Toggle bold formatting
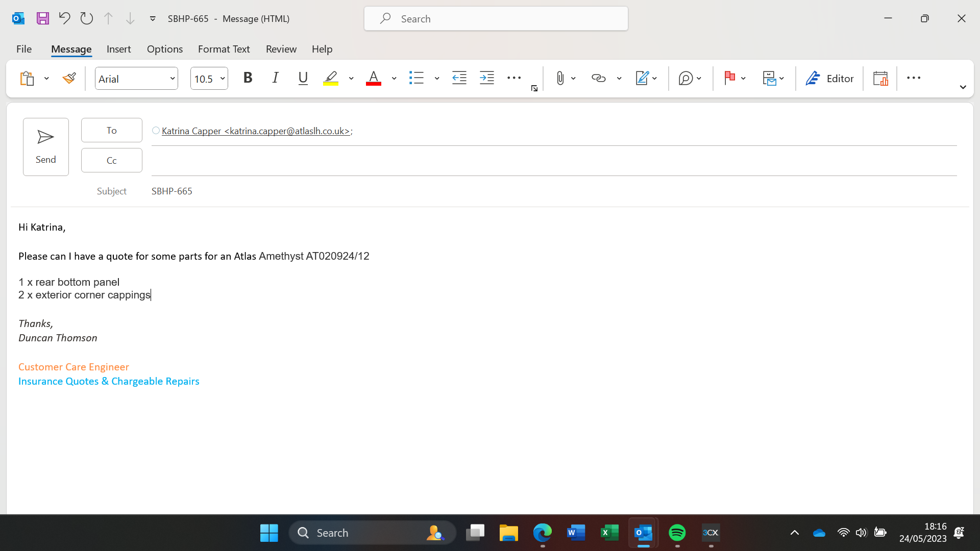The width and height of the screenshot is (980, 551). (x=248, y=78)
